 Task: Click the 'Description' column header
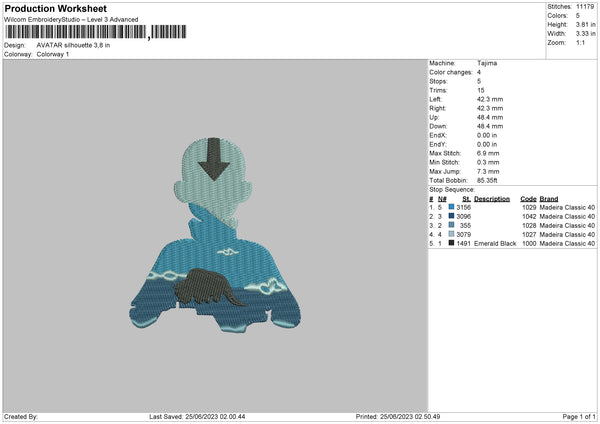tap(492, 199)
